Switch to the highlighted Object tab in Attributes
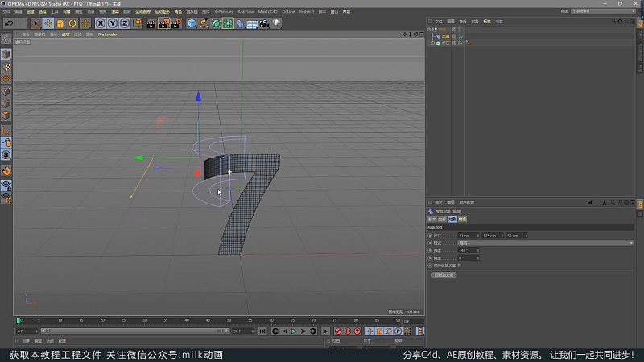 point(452,220)
